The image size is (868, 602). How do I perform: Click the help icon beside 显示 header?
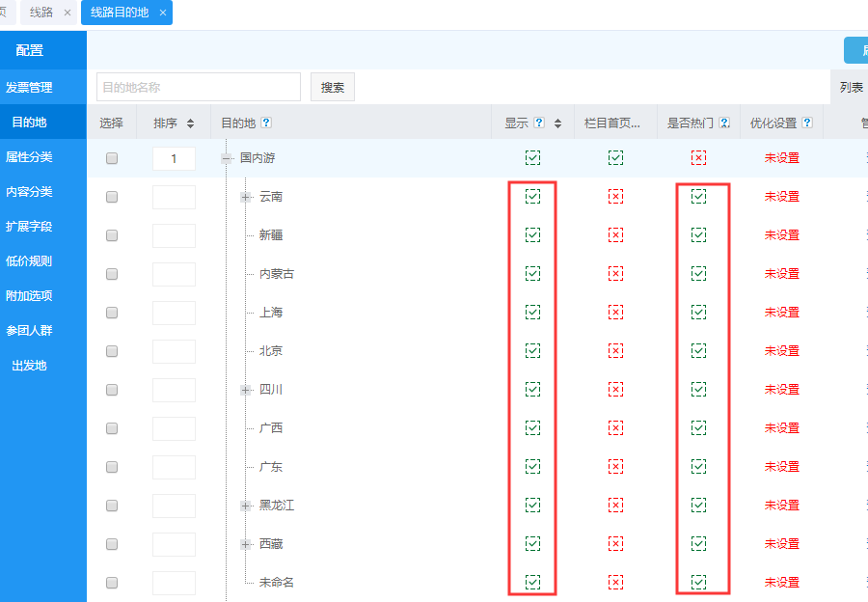point(539,123)
